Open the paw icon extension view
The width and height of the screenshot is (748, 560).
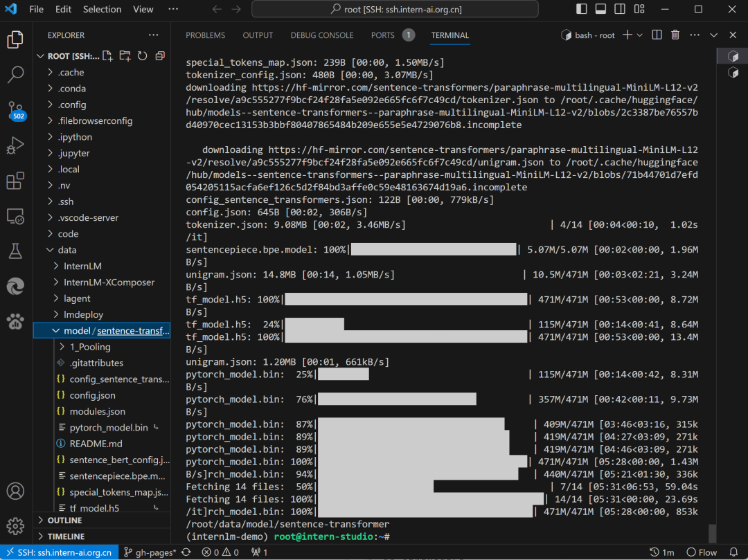pyautogui.click(x=15, y=322)
